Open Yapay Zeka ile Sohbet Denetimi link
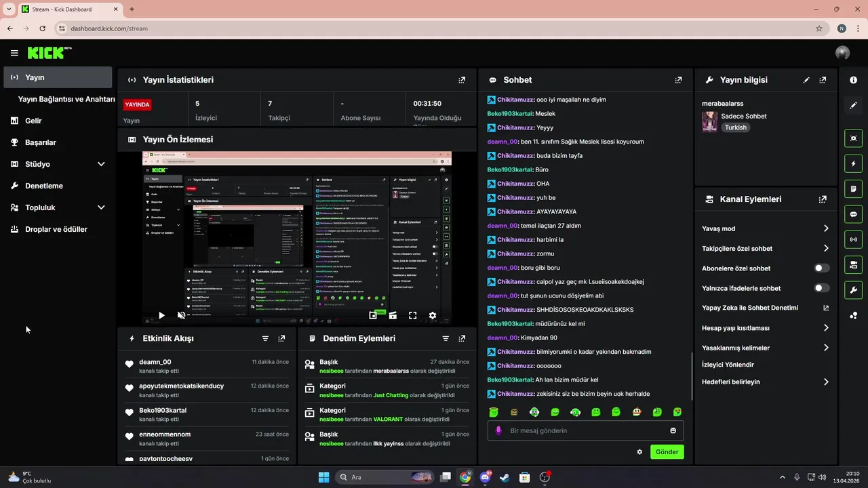The width and height of the screenshot is (868, 488). tap(765, 308)
